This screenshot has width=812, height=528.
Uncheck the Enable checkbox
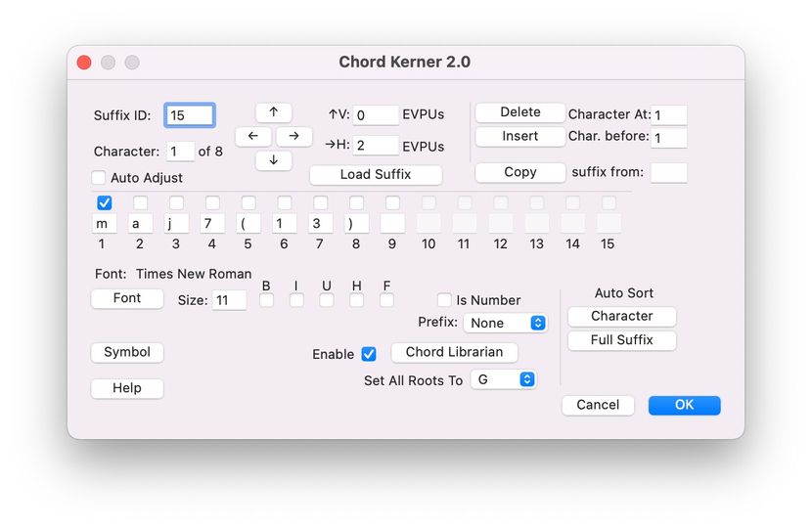pos(369,354)
